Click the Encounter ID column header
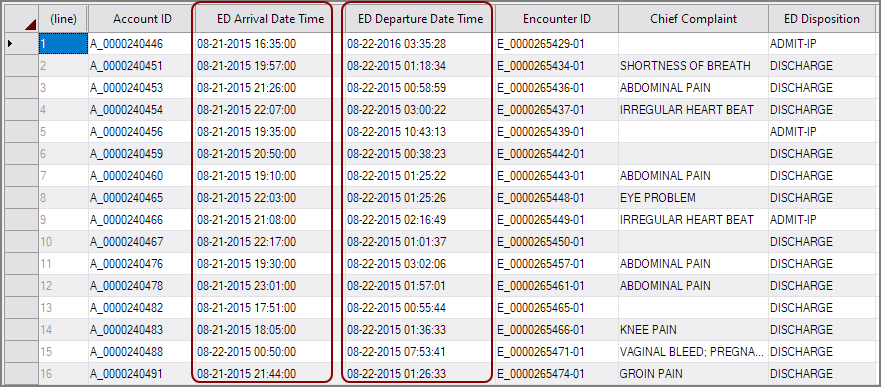The width and height of the screenshot is (881, 387). [557, 19]
